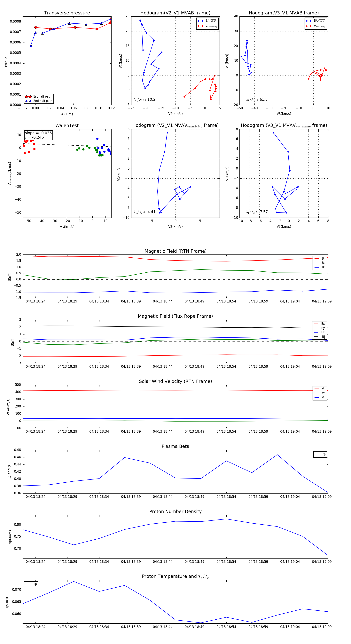Click 'Solar Wind Velocity (RTN Frame)' title
The width and height of the screenshot is (351, 644).
pos(175,381)
